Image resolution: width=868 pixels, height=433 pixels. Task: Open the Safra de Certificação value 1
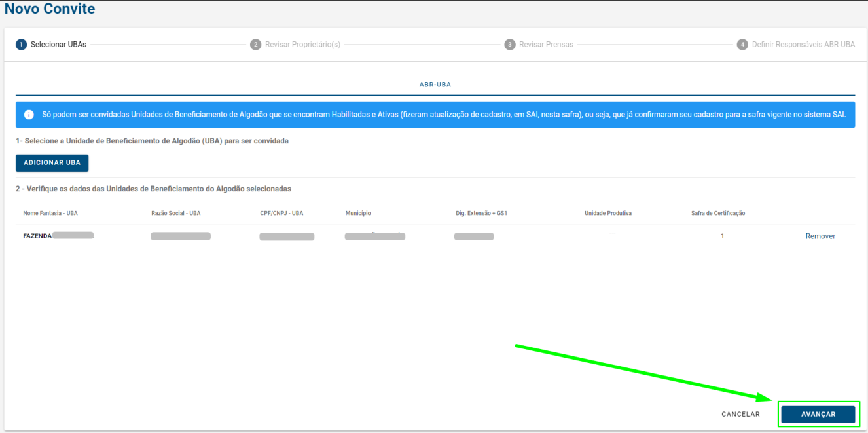click(722, 236)
